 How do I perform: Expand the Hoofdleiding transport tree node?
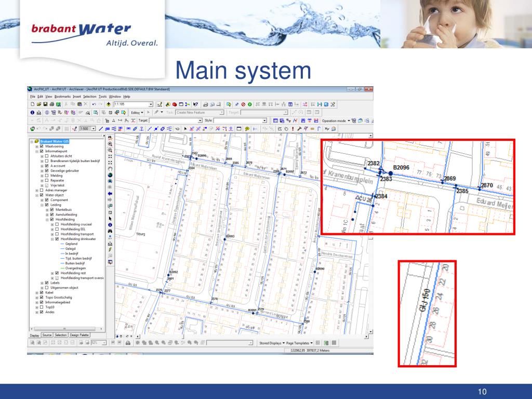coord(52,234)
